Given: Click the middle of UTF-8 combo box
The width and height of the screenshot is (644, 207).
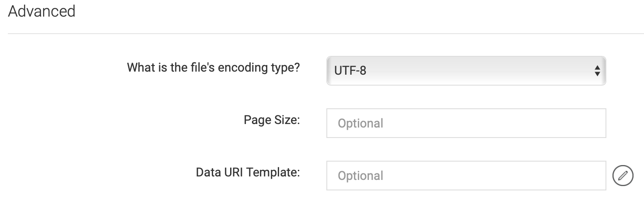Looking at the screenshot, I should tap(466, 70).
